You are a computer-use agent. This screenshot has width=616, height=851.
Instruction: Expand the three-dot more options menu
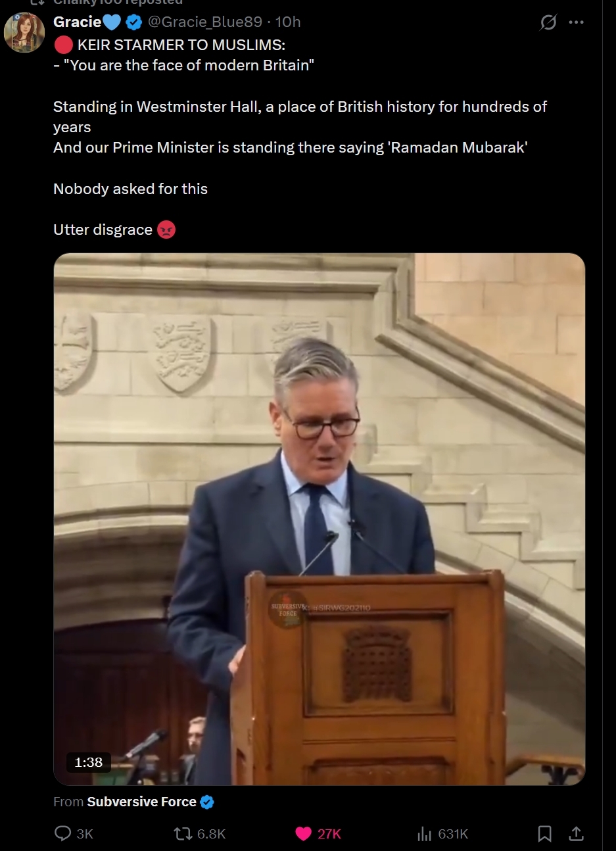tap(576, 22)
